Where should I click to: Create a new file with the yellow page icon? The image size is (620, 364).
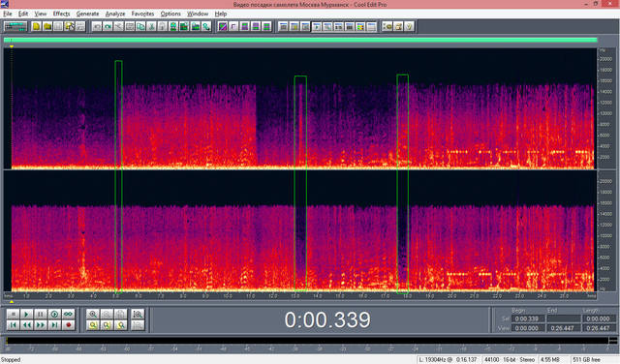37,26
